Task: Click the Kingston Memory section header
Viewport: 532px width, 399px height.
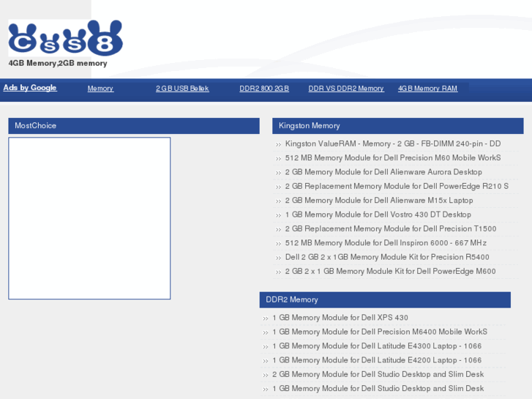Action: point(397,126)
